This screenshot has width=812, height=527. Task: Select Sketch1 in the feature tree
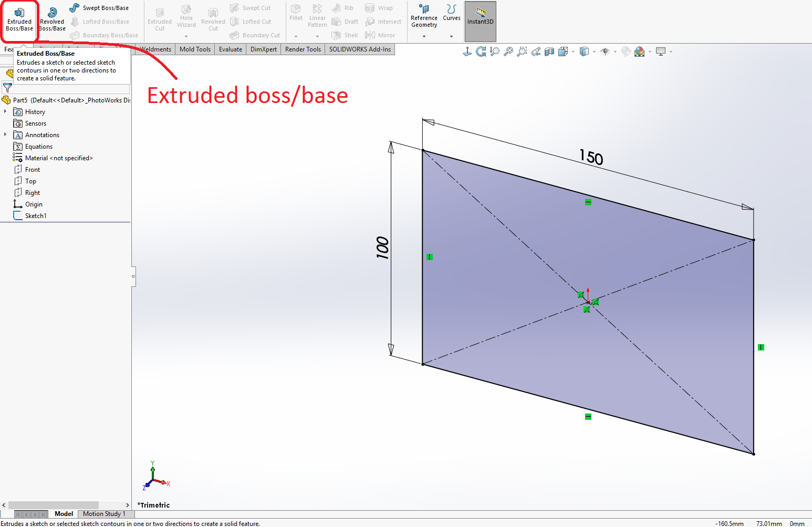(x=35, y=215)
